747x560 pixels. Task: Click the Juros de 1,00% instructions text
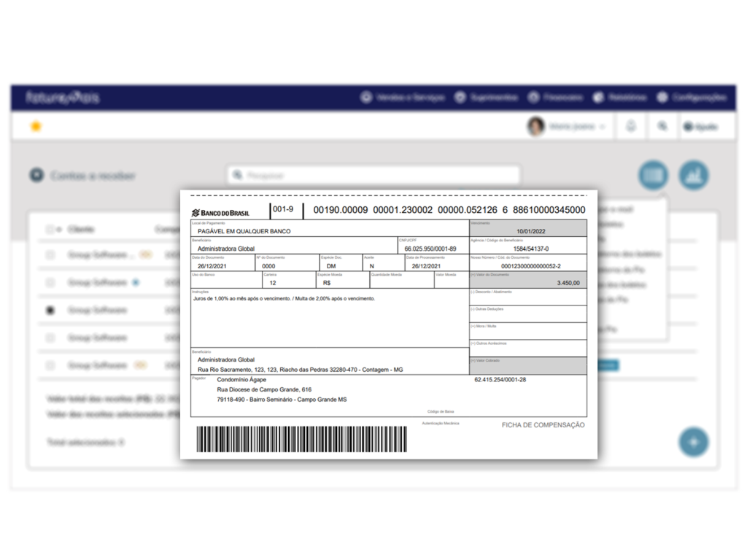pyautogui.click(x=284, y=298)
